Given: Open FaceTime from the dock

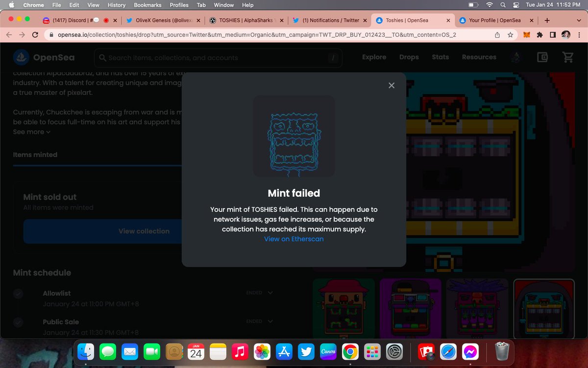Looking at the screenshot, I should pyautogui.click(x=151, y=352).
